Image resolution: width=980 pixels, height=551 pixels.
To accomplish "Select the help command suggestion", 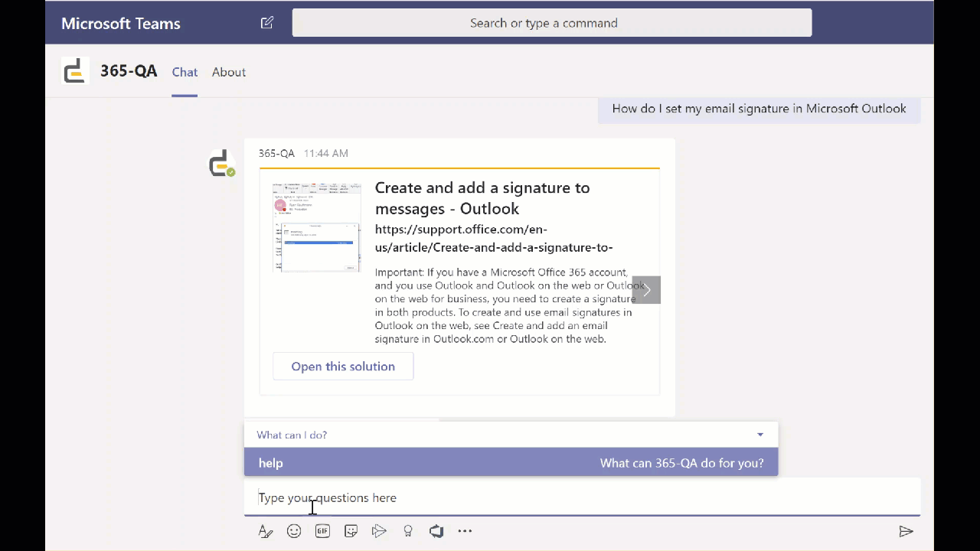I will click(x=511, y=462).
